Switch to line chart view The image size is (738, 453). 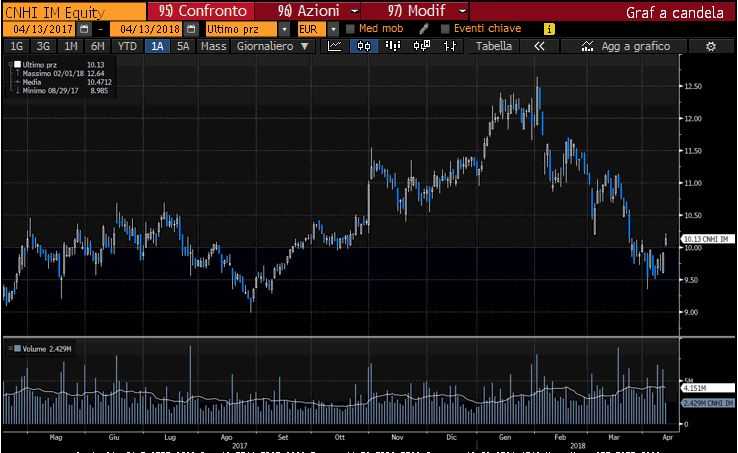click(335, 46)
